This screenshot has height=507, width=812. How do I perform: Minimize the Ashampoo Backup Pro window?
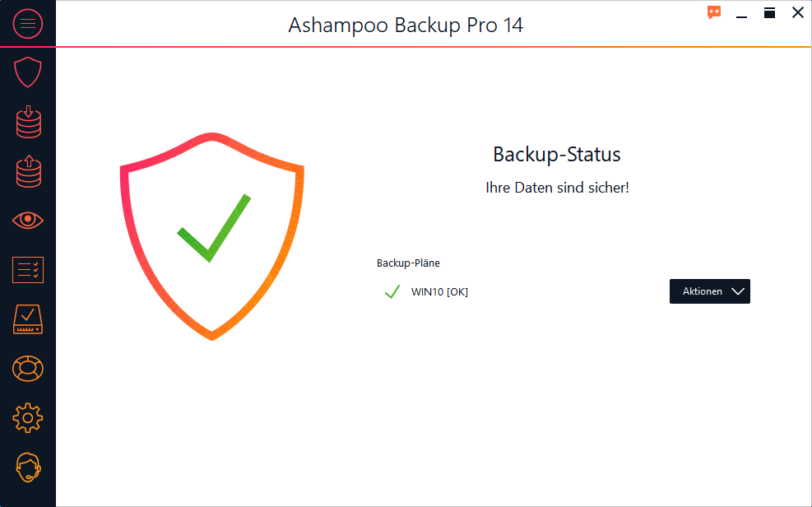tap(742, 13)
